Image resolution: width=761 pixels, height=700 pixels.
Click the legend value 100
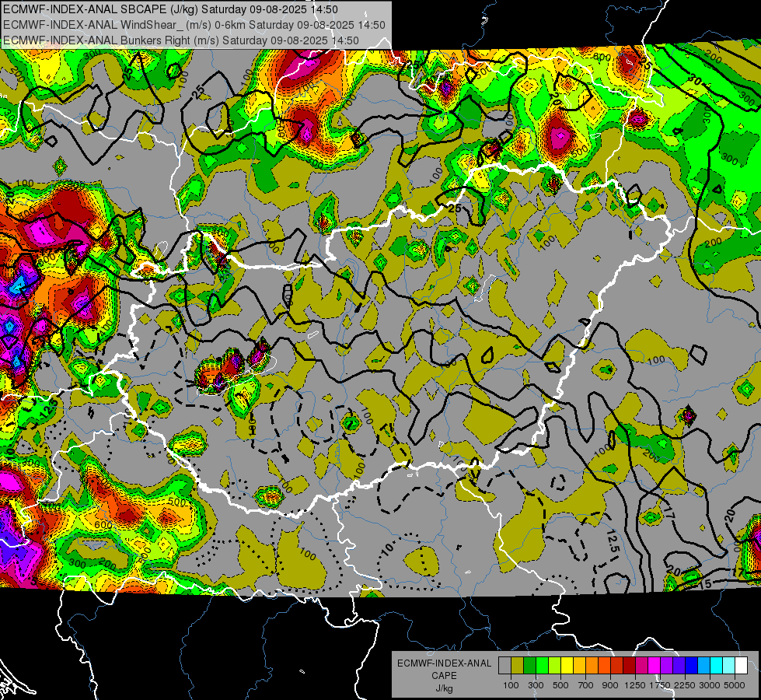click(x=511, y=685)
